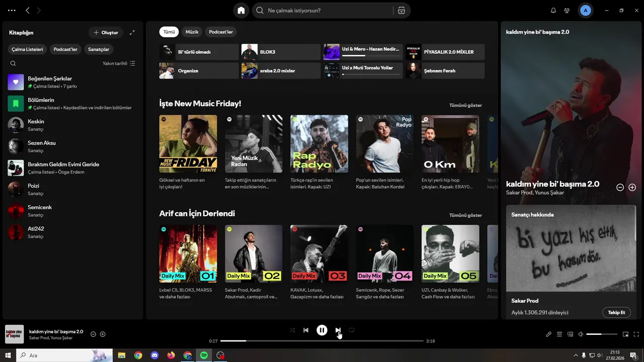Pause the current song
The width and height of the screenshot is (644, 362).
(322, 330)
